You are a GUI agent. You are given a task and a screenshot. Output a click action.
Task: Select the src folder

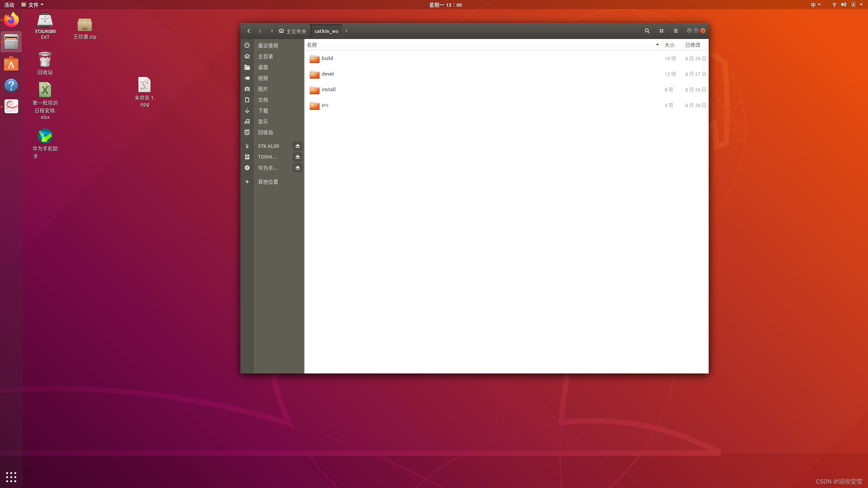325,105
